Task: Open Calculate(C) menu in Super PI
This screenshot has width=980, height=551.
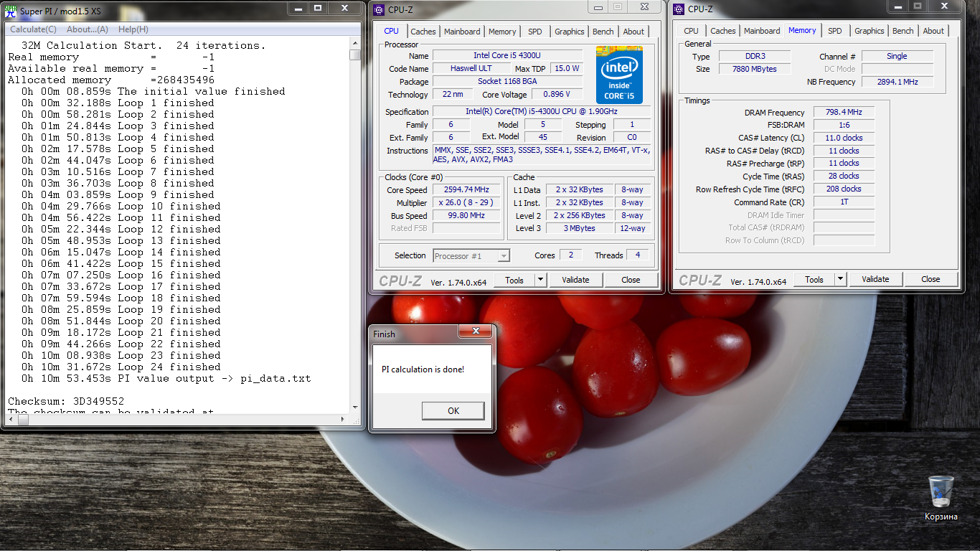Action: click(x=33, y=29)
